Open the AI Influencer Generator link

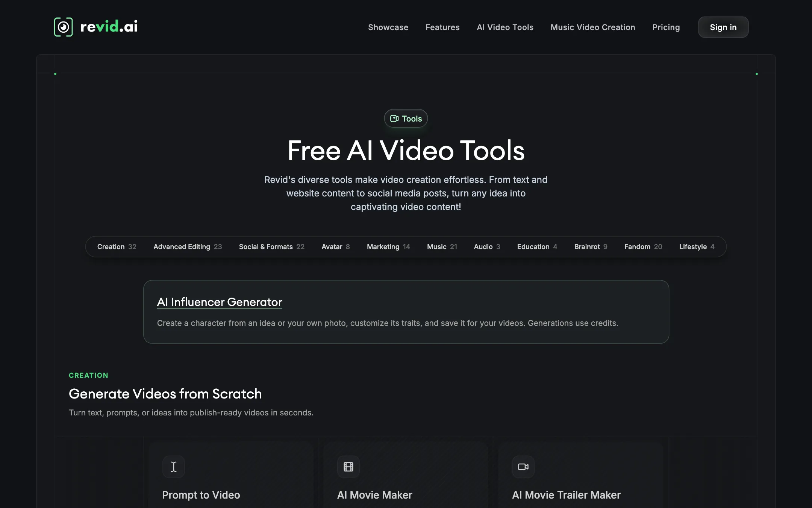[220, 302]
